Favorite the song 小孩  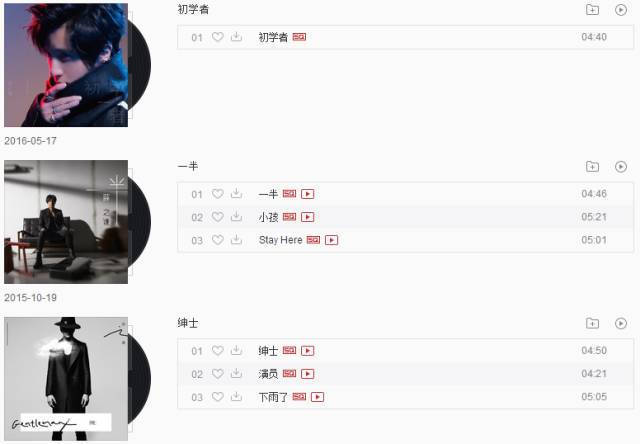218,217
